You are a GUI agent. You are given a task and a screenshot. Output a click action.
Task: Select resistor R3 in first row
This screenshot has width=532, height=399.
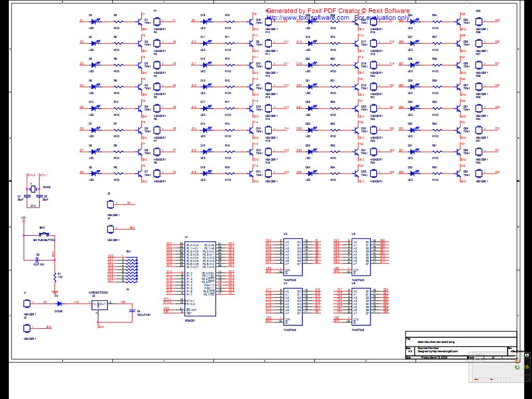[x=118, y=21]
